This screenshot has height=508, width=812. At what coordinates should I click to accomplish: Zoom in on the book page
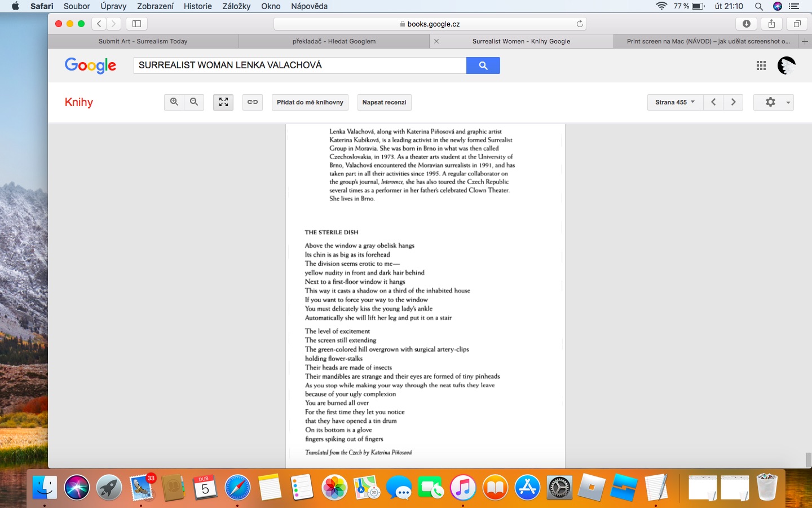coord(174,102)
